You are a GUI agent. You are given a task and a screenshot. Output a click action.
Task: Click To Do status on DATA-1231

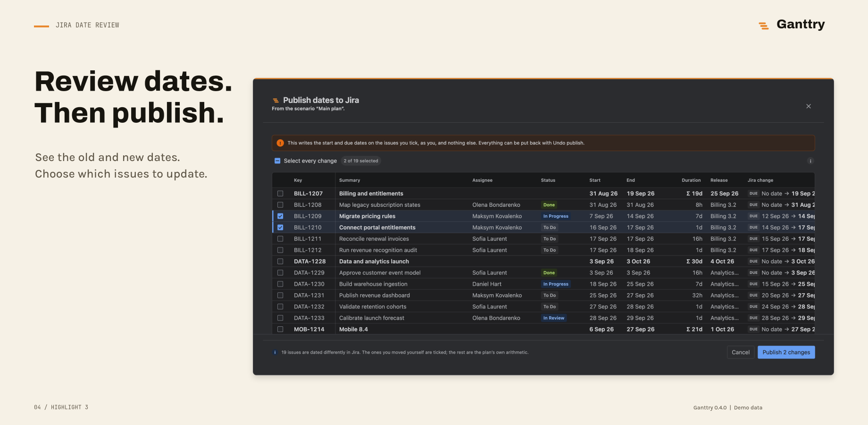tap(550, 296)
